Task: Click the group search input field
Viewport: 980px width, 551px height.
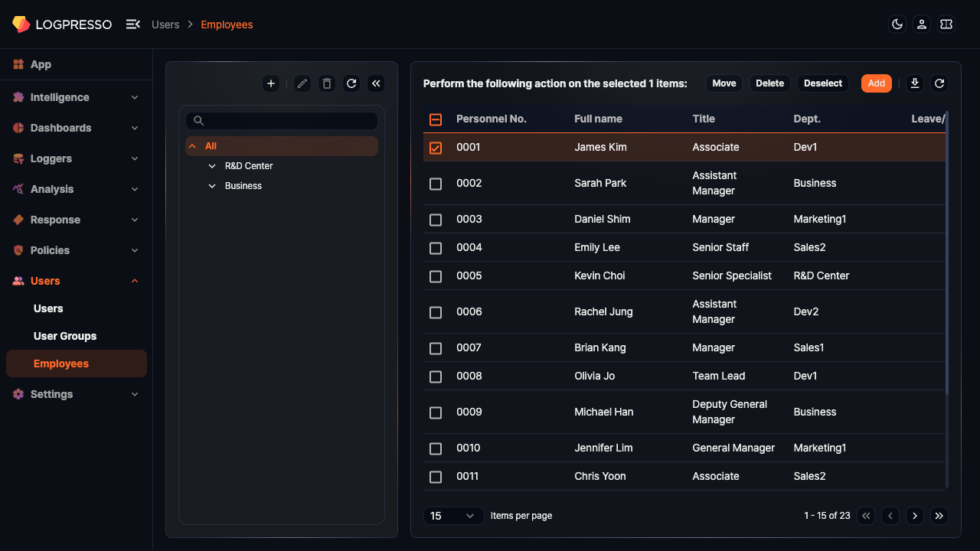Action: (281, 120)
